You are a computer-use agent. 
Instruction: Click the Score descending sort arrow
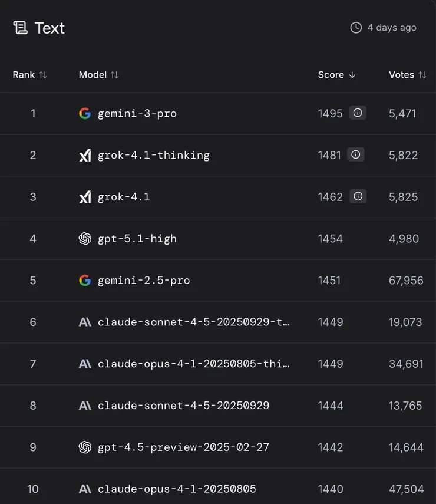352,75
